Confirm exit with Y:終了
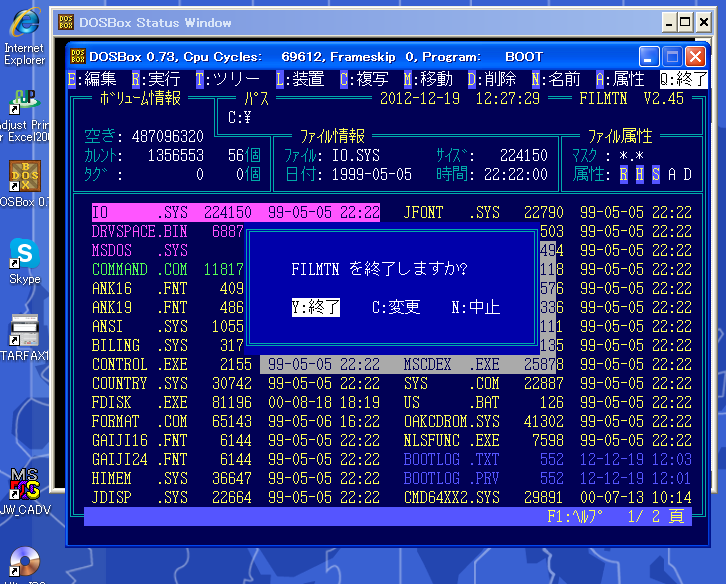 tap(316, 307)
